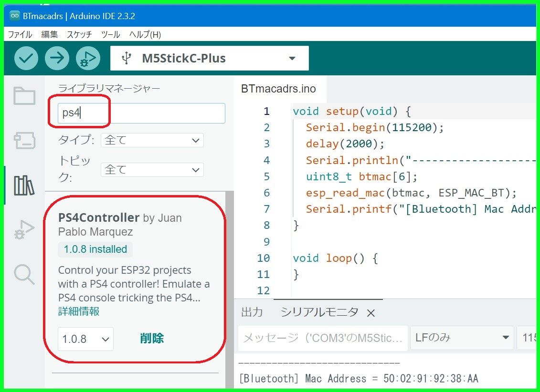Click the Verify checkmark button
The image size is (540, 392).
pyautogui.click(x=26, y=58)
